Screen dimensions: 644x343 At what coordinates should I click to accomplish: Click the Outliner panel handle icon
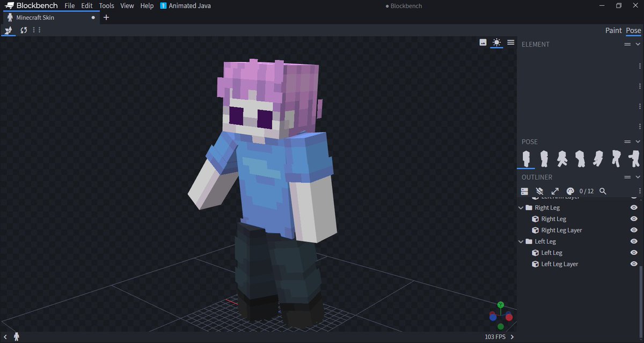click(627, 177)
